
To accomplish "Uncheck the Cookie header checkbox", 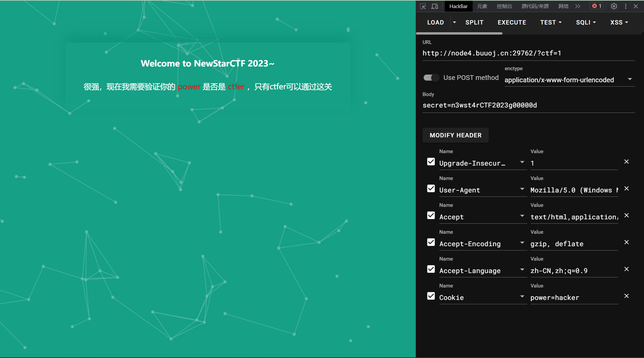I will click(x=431, y=296).
